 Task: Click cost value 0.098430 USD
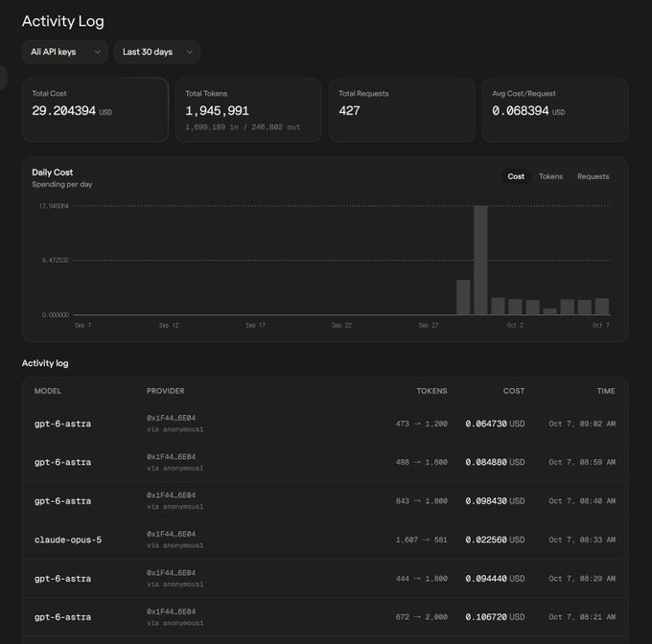tap(495, 501)
